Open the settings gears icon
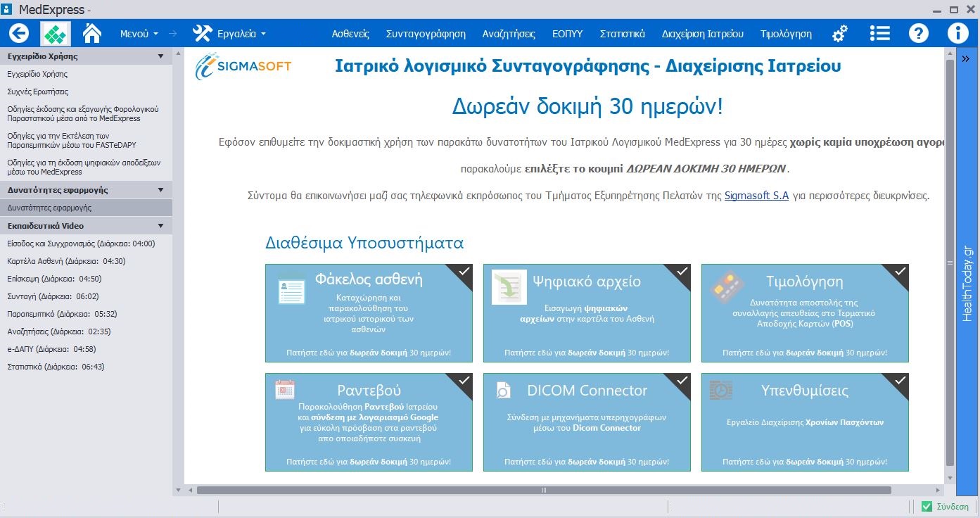Viewport: 980px width, 518px height. 839,34
